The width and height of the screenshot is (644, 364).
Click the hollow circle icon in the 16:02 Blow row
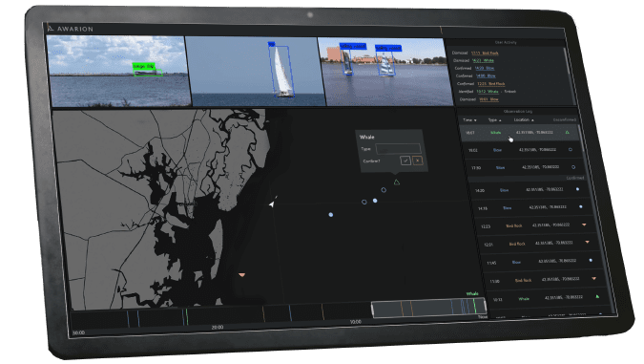(x=571, y=150)
